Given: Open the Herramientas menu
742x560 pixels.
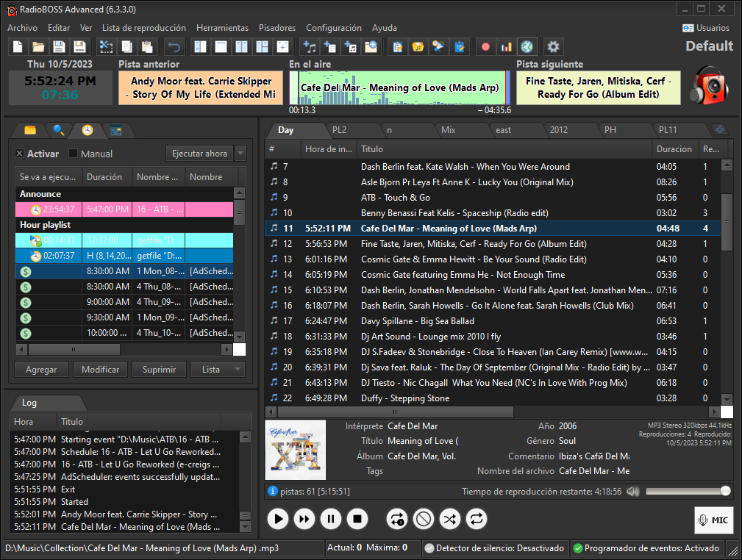Looking at the screenshot, I should (x=222, y=28).
